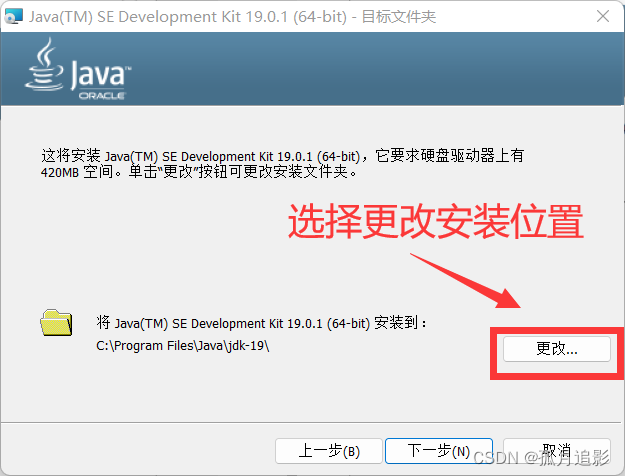Click the window title '目标文件夹' text
Screen dimensions: 625x476
[x=399, y=17]
